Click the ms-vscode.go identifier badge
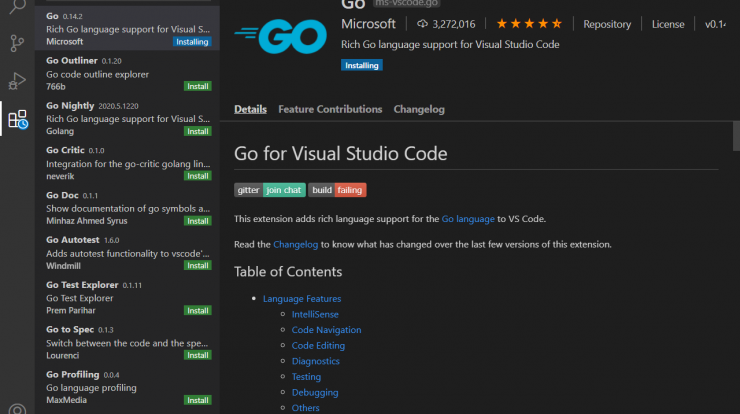The image size is (740, 414). [x=406, y=3]
